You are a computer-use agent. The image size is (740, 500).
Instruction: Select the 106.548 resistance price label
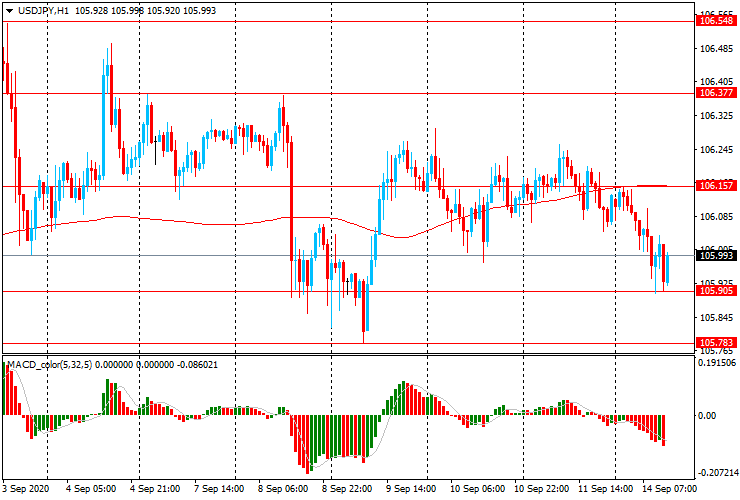[716, 21]
